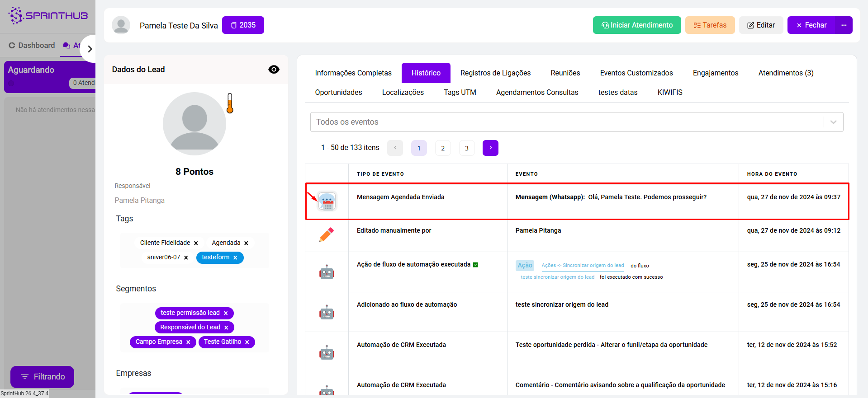Remove the Cliente Fidelidade tag
The image size is (868, 398).
pyautogui.click(x=196, y=243)
